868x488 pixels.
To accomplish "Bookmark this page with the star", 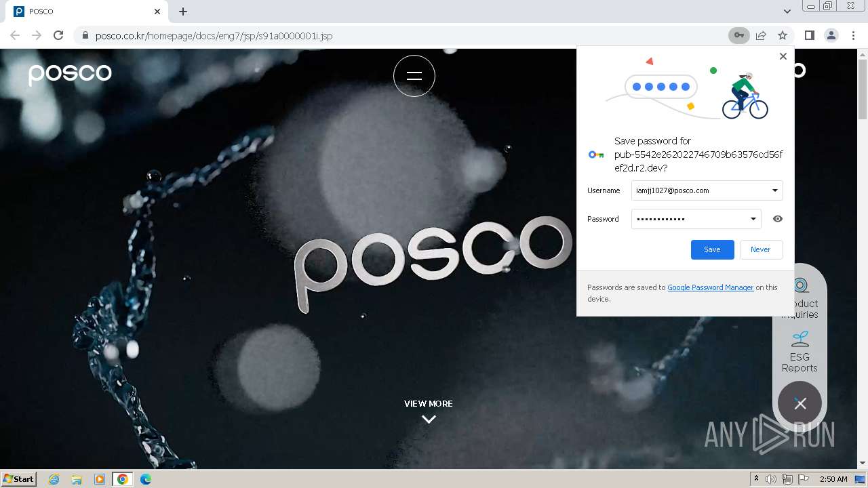I will pyautogui.click(x=783, y=35).
